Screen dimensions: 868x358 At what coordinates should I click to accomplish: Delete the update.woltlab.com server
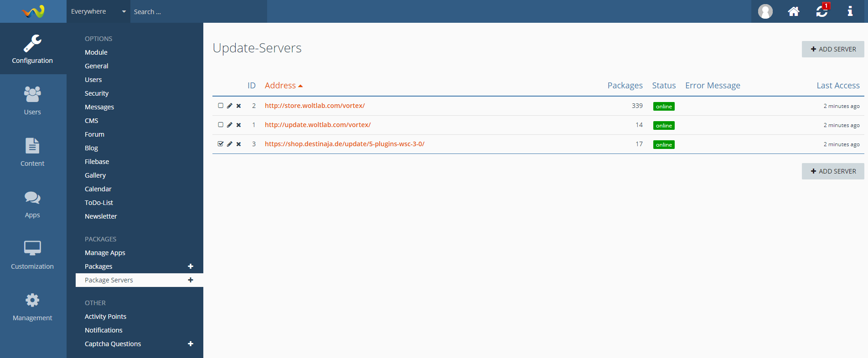[x=238, y=125]
